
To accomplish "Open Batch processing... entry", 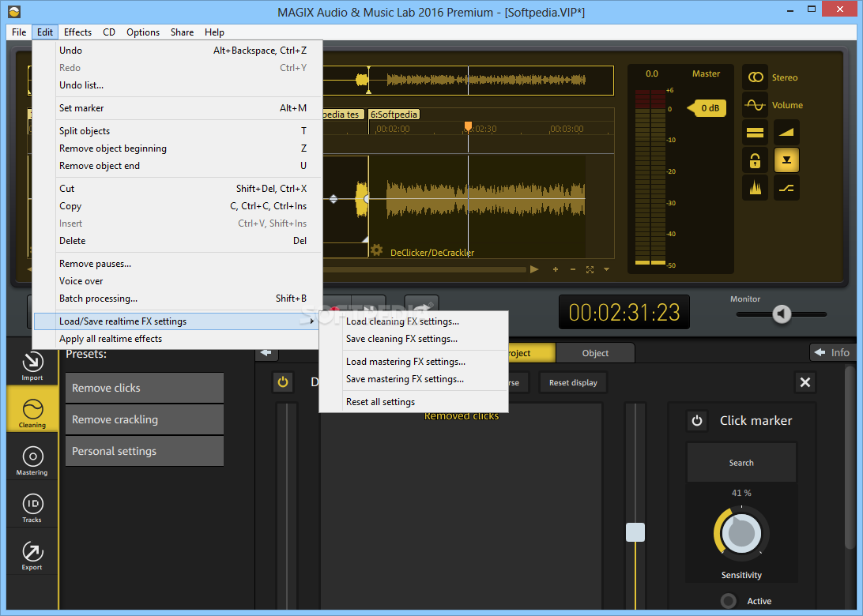I will coord(177,298).
